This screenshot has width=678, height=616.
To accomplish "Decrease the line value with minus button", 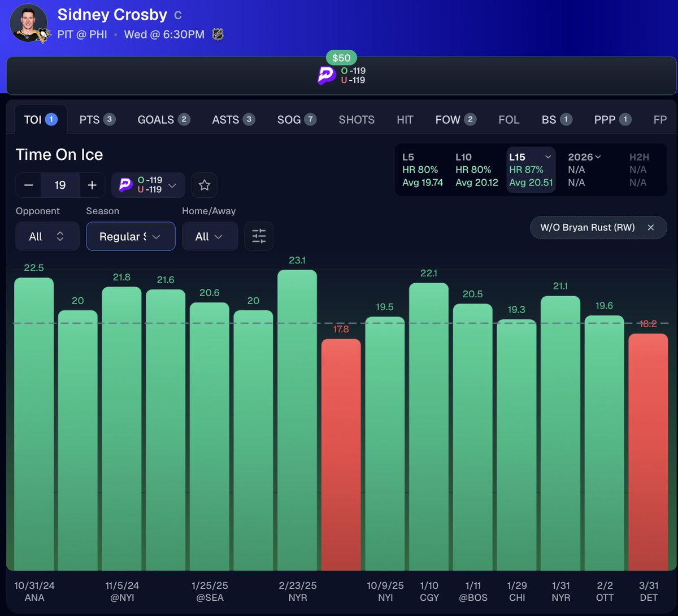I will pos(29,185).
